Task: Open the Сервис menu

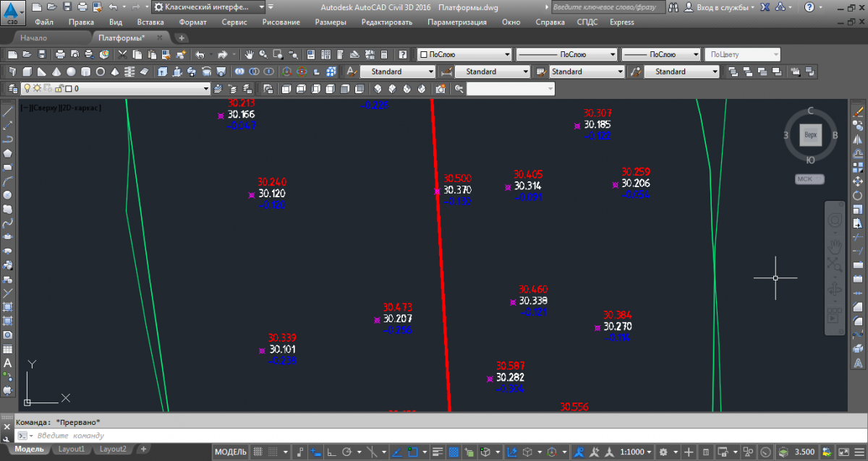Action: (x=234, y=22)
